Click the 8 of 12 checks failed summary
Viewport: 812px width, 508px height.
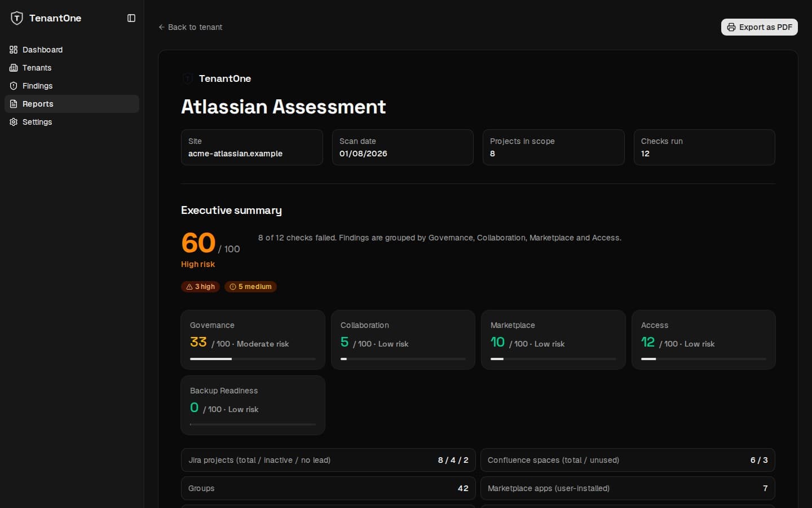coord(440,238)
